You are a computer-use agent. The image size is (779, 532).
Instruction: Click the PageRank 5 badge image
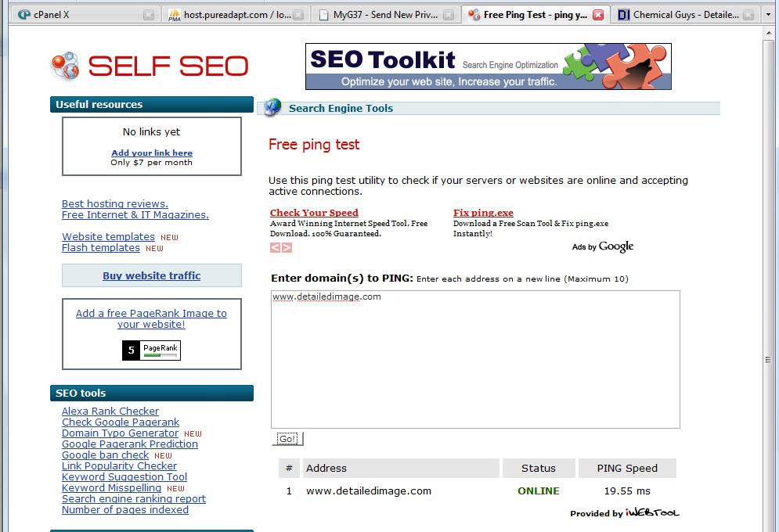(151, 350)
